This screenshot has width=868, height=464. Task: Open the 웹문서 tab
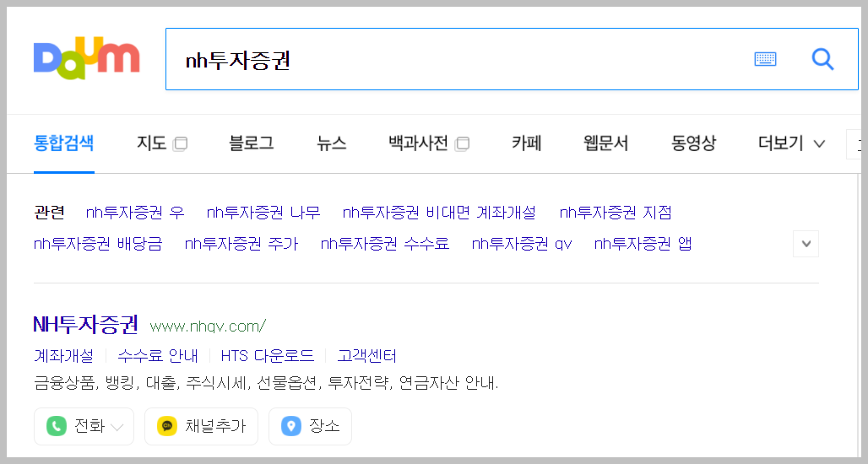(x=605, y=143)
